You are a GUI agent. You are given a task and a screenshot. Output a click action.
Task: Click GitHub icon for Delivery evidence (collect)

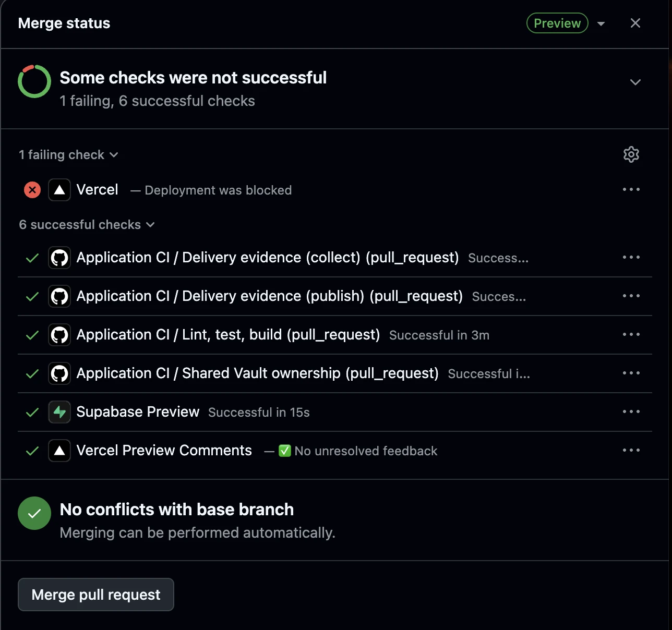(x=59, y=258)
